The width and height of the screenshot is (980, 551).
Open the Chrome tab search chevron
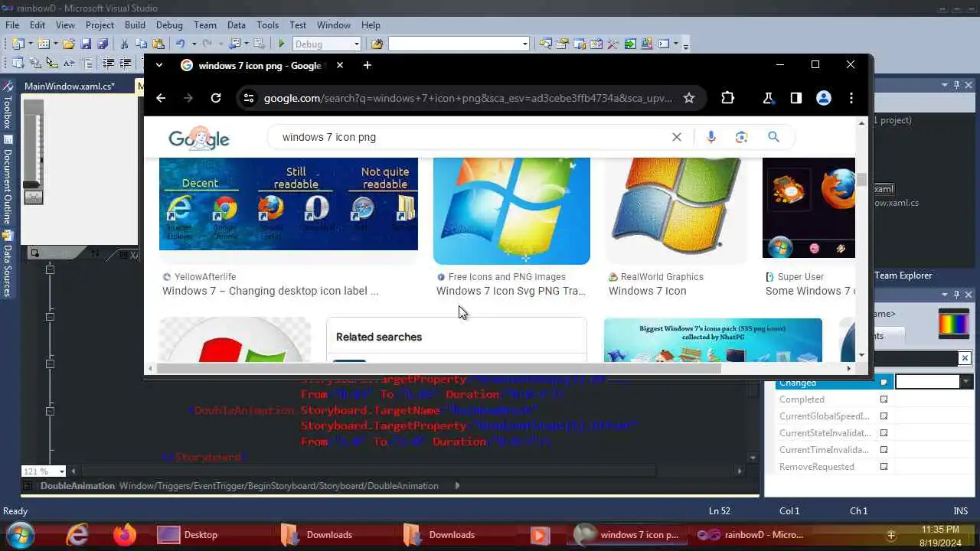click(159, 65)
